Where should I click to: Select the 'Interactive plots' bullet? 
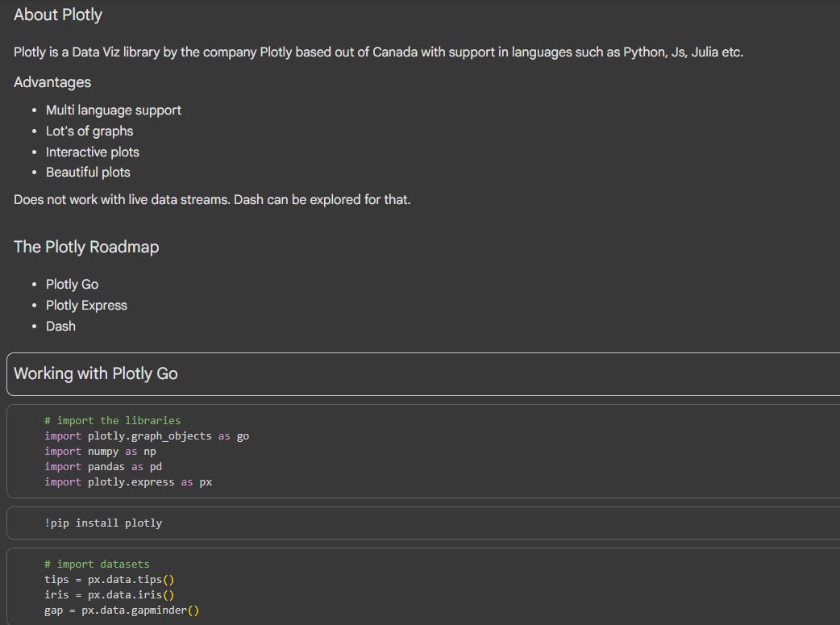click(x=93, y=152)
